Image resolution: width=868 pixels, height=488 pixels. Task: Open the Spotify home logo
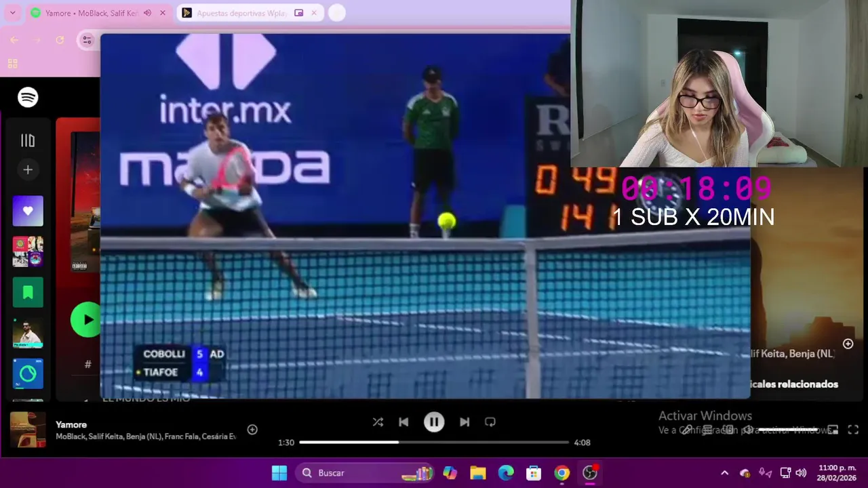click(x=28, y=98)
